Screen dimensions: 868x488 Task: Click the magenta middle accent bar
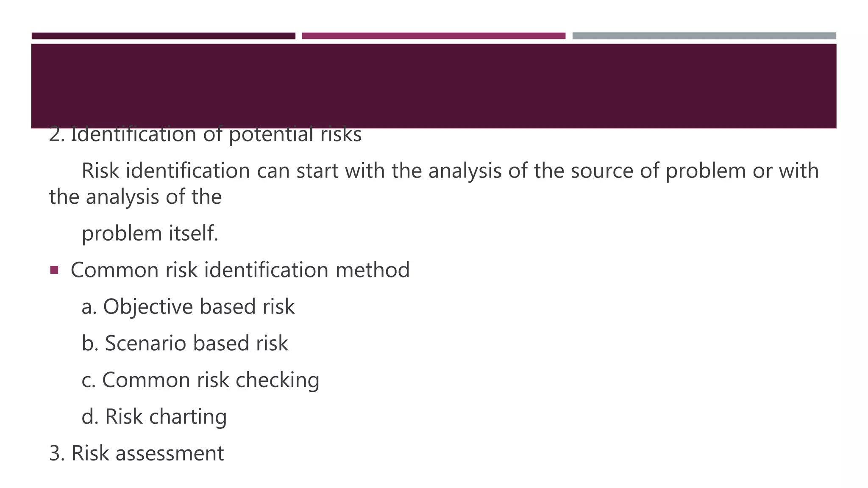(x=434, y=36)
